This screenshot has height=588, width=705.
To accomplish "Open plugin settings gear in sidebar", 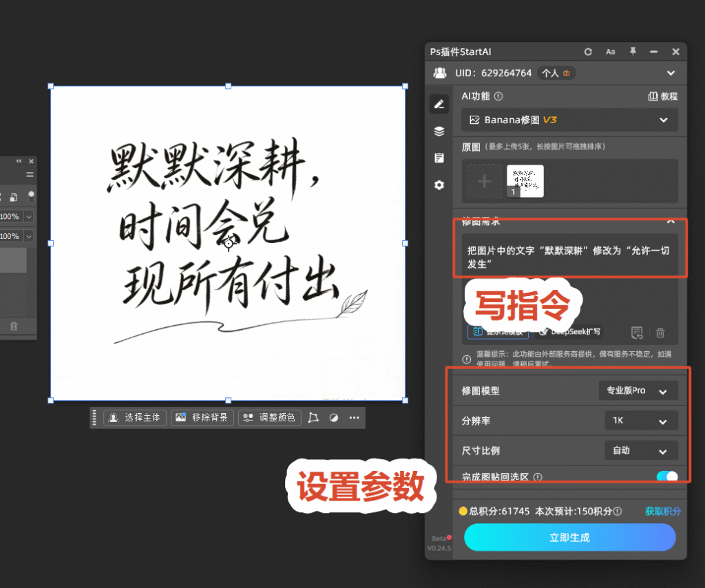I will (x=439, y=185).
